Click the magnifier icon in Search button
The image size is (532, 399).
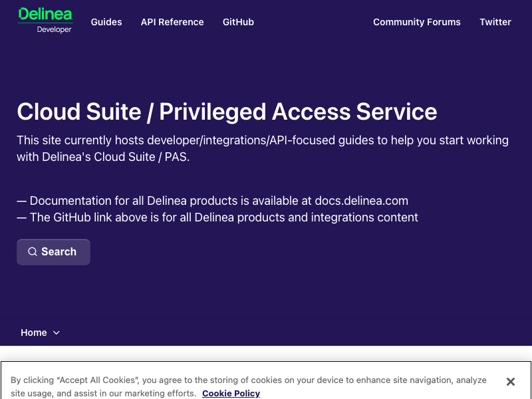pos(33,252)
